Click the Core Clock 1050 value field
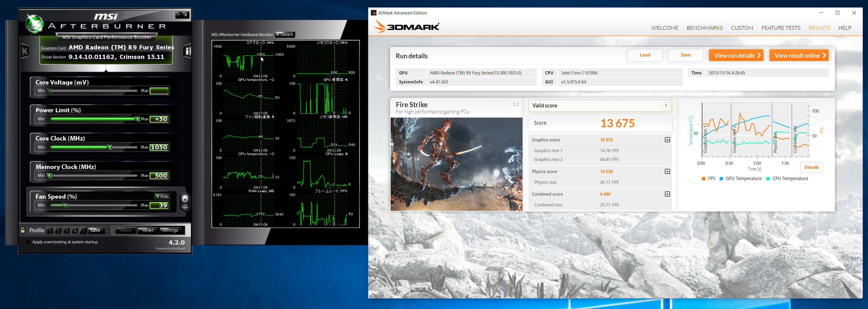868x309 pixels. 159,147
